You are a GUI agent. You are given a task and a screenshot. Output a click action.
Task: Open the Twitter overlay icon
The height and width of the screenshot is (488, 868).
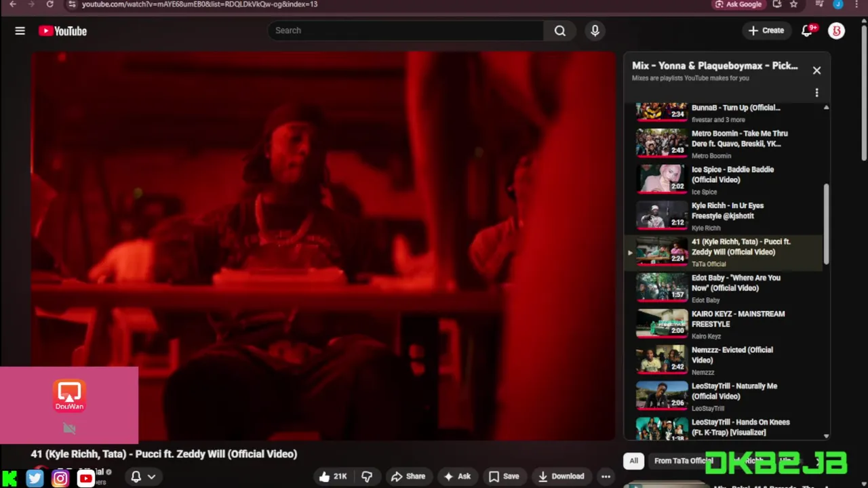tap(35, 479)
